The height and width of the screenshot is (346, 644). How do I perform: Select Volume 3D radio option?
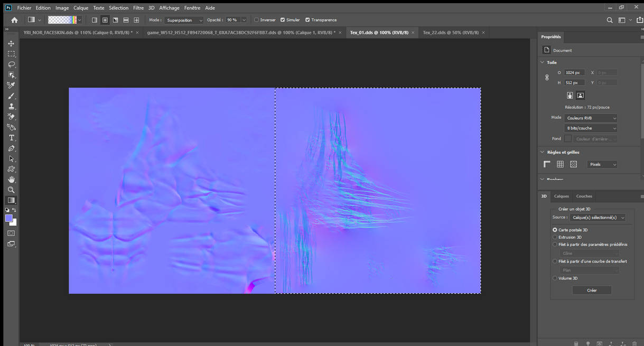click(555, 278)
